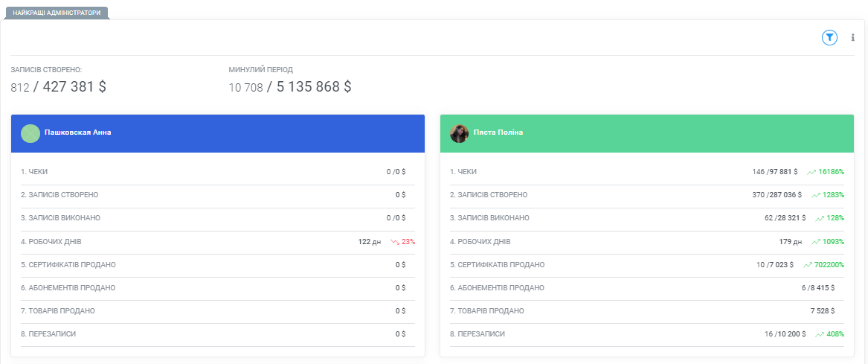Click the trend arrow icon beside 702200%

(808, 265)
